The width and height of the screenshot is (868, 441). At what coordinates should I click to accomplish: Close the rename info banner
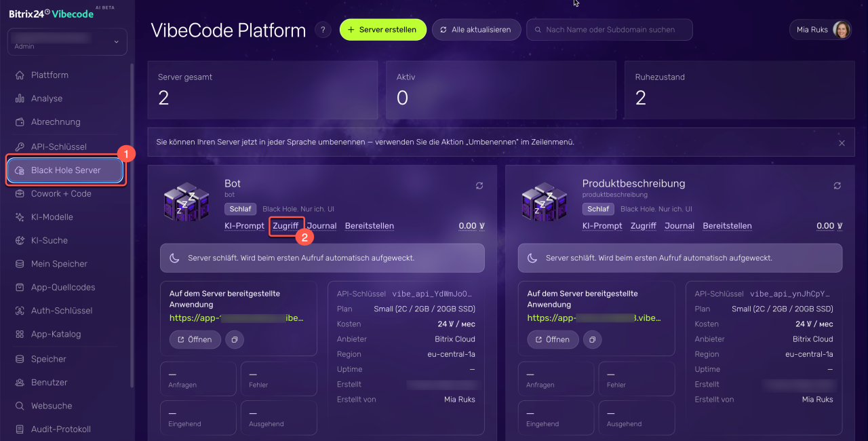pos(842,143)
